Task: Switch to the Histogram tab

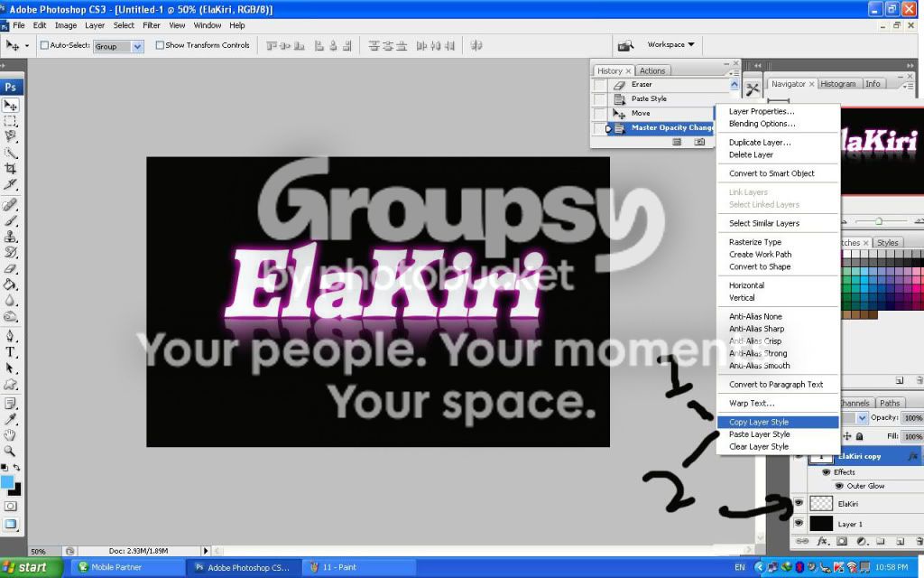Action: pos(838,84)
